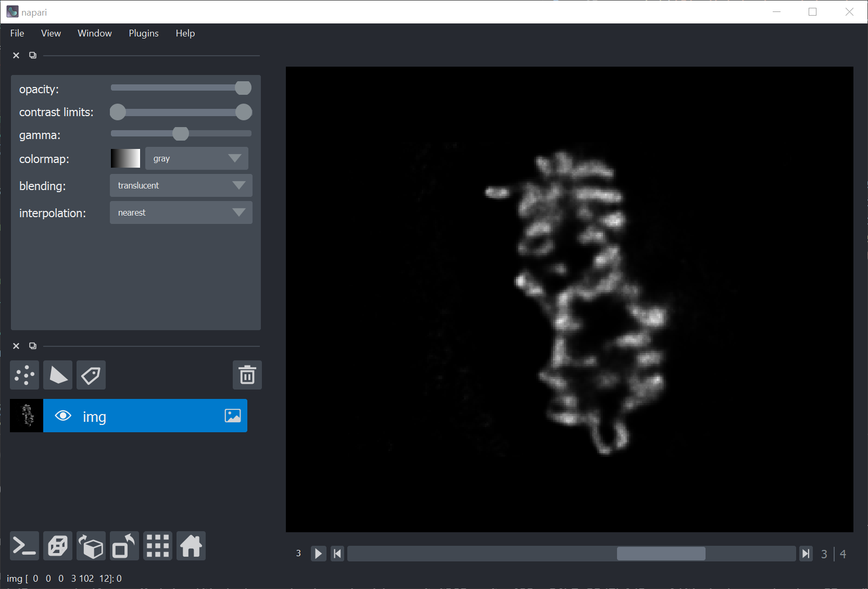This screenshot has width=868, height=589.
Task: Jump to the last frame
Action: click(806, 554)
